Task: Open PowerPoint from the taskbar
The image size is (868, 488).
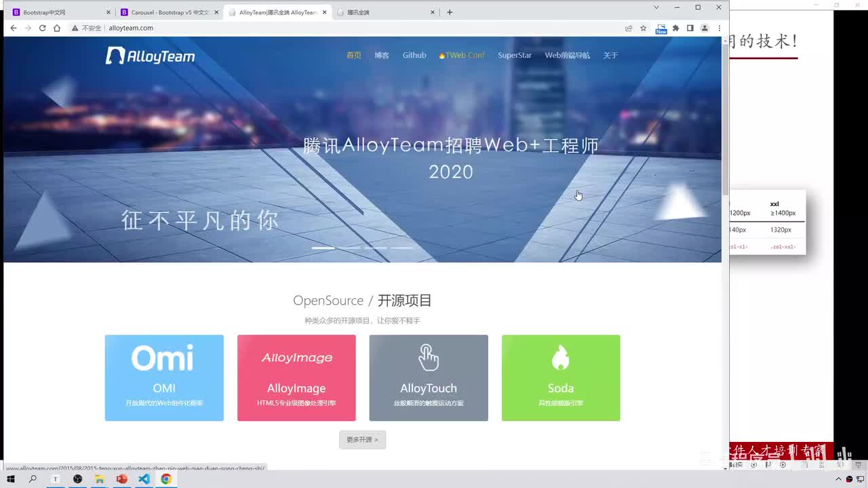Action: tap(122, 479)
